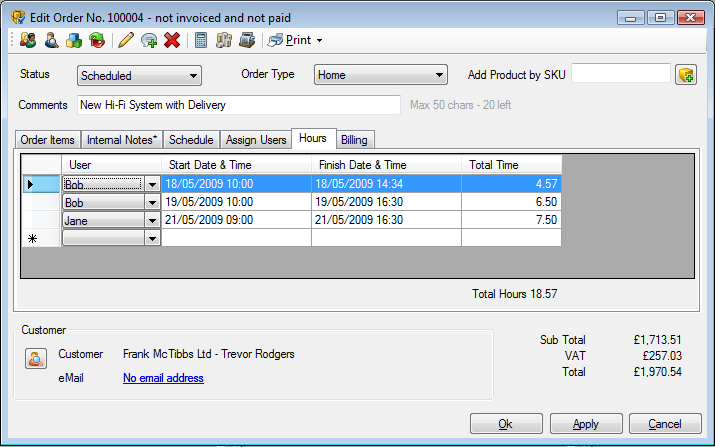
Task: Open the Schedule tab
Action: click(x=190, y=140)
